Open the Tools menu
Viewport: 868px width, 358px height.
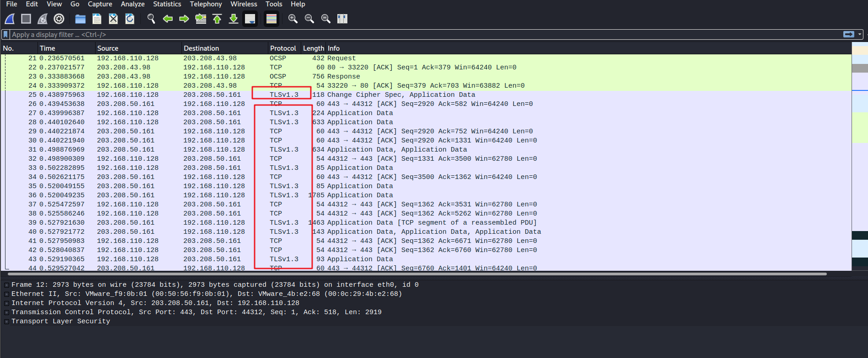(274, 4)
